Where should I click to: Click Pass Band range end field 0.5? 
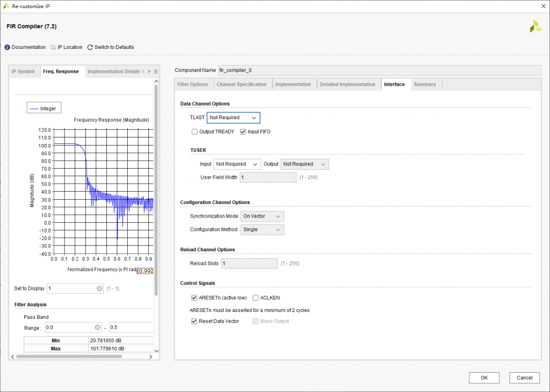tap(132, 328)
